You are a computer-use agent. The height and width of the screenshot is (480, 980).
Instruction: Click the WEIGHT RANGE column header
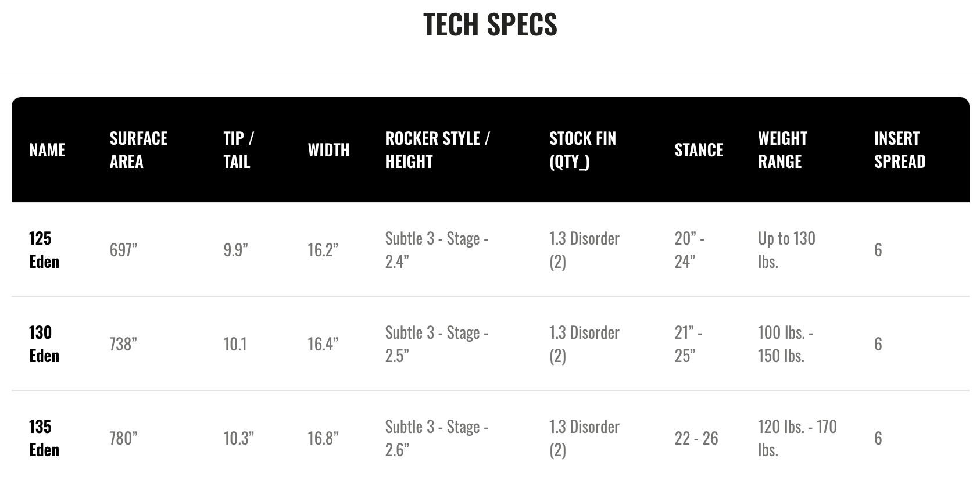click(782, 150)
